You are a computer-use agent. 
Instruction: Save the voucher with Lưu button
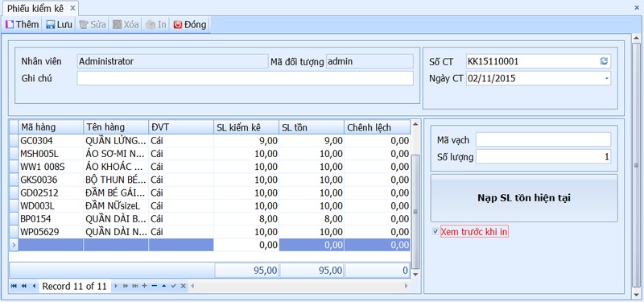59,25
